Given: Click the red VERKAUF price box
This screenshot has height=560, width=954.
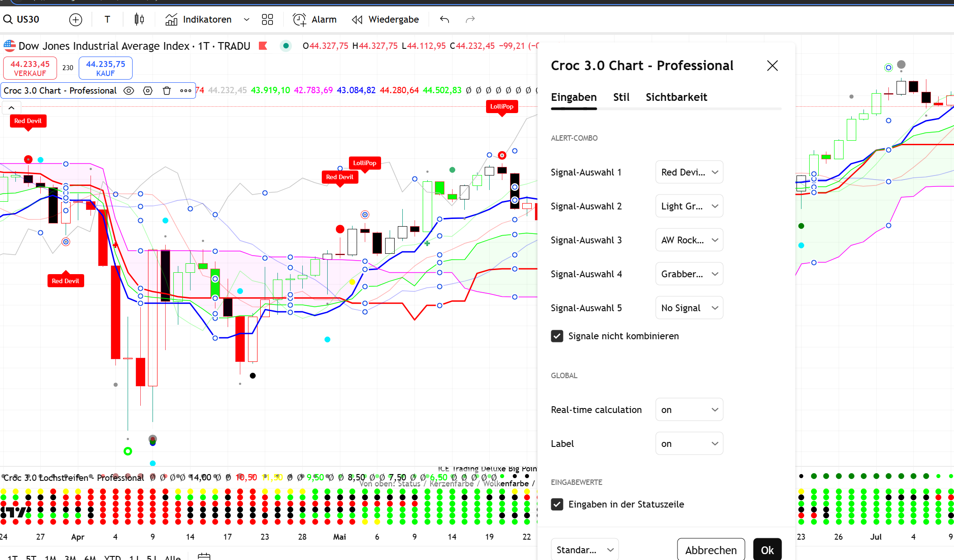Looking at the screenshot, I should coord(30,68).
